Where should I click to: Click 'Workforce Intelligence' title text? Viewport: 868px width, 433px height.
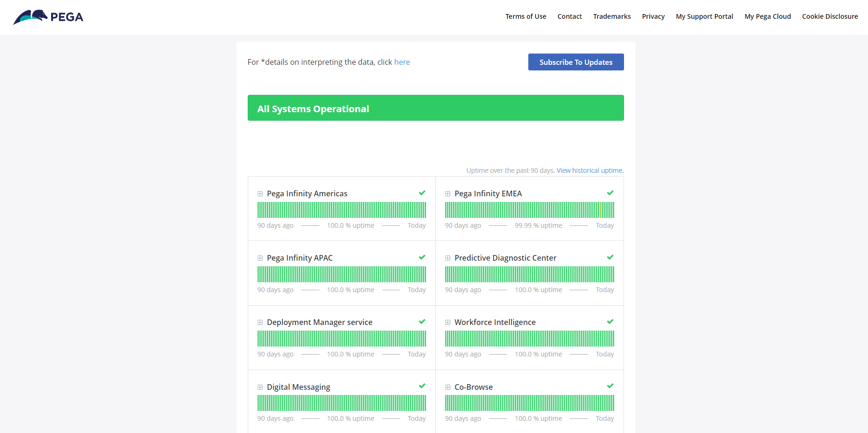click(x=495, y=322)
